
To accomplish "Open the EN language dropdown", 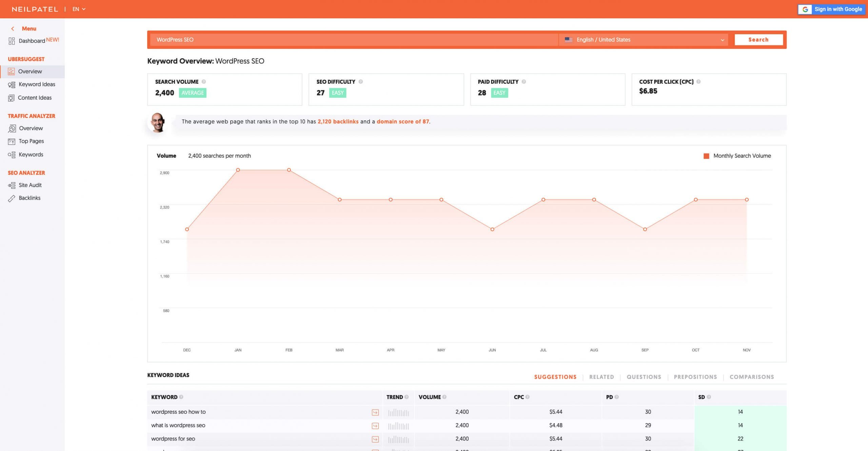I will (79, 9).
